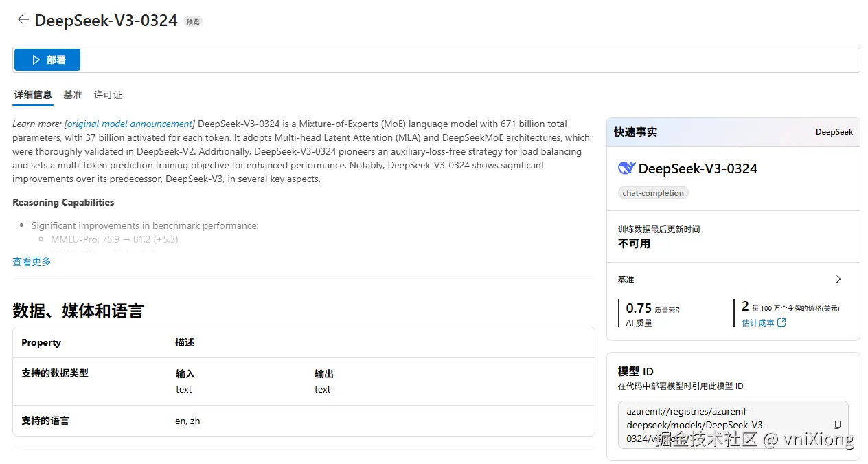868x464 pixels.
Task: Click the chat-completion tag
Action: click(x=653, y=193)
